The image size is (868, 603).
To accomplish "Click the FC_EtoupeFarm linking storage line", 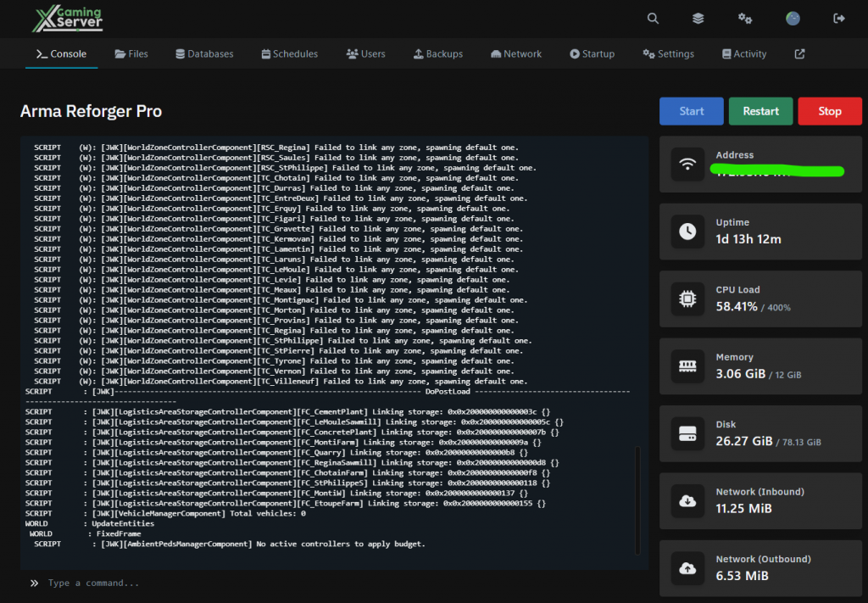I will 286,503.
